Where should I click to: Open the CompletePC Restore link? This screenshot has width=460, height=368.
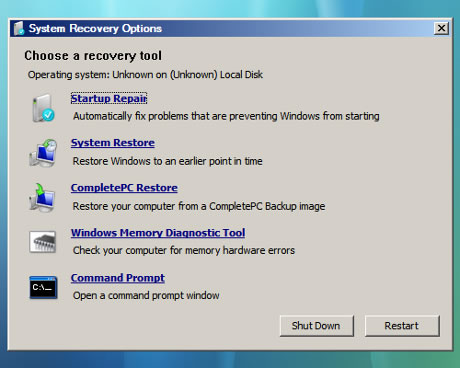[124, 188]
